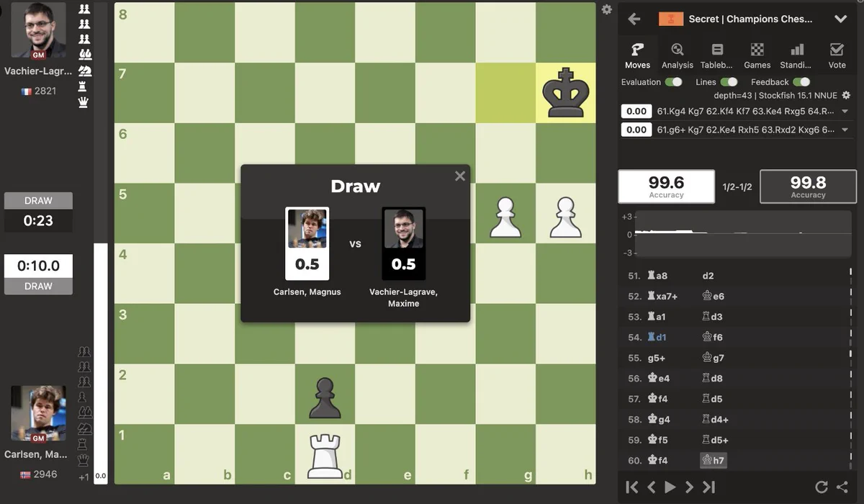Select move 53 Ra1
Screen dimensions: 864x504
coord(658,317)
